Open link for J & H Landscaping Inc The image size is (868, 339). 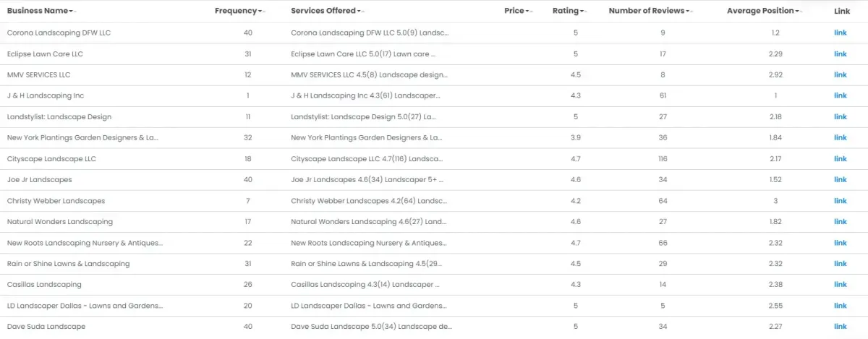pos(840,96)
